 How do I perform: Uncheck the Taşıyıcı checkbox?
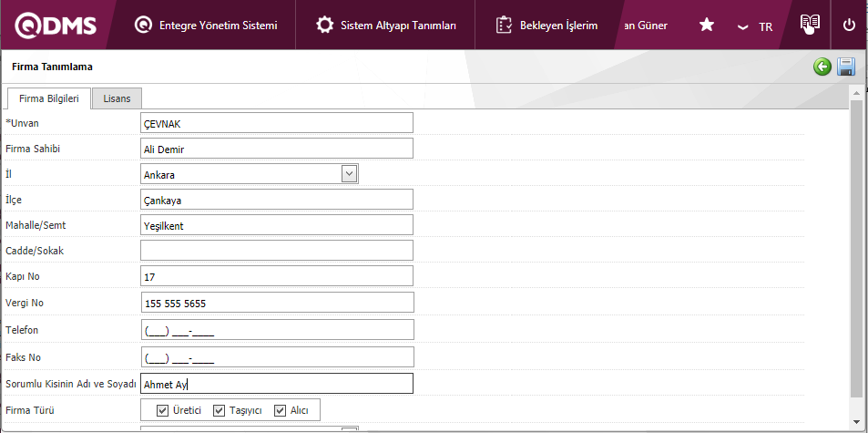pos(220,410)
